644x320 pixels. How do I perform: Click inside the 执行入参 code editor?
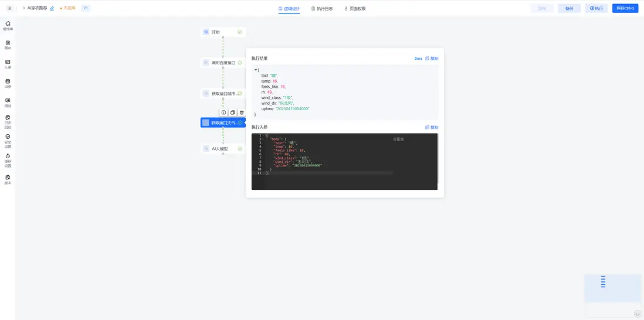click(x=344, y=162)
